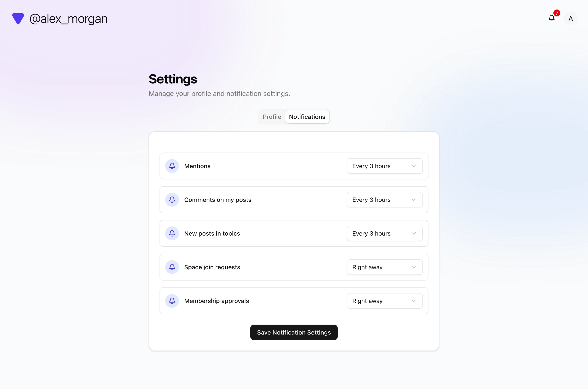Click the bell icon beside Membership approvals
The image size is (588, 389).
tap(172, 301)
